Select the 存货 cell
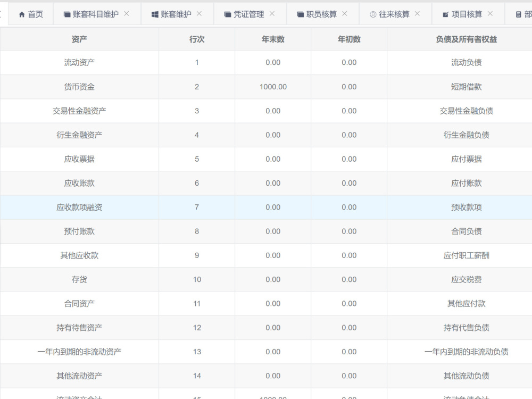This screenshot has width=532, height=399. [79, 280]
